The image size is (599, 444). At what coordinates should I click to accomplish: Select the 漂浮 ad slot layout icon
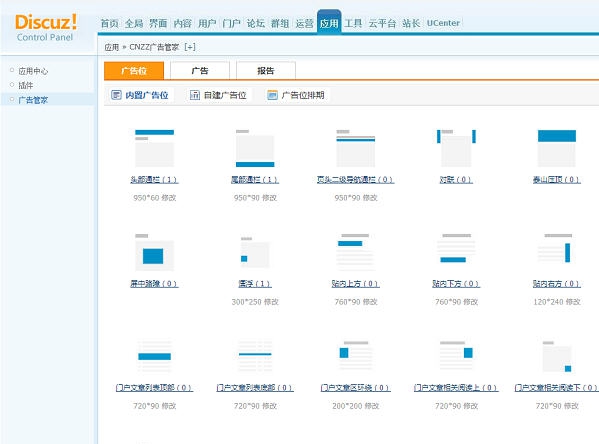(255, 252)
